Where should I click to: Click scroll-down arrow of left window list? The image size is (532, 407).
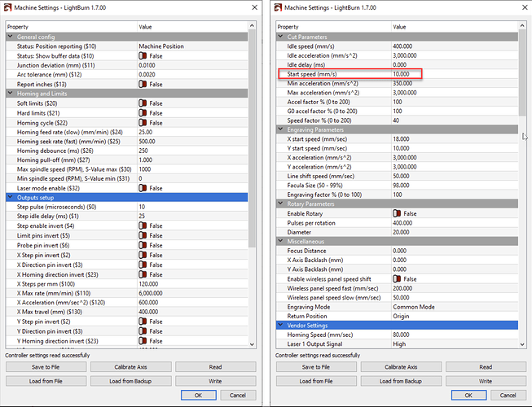tap(252, 344)
